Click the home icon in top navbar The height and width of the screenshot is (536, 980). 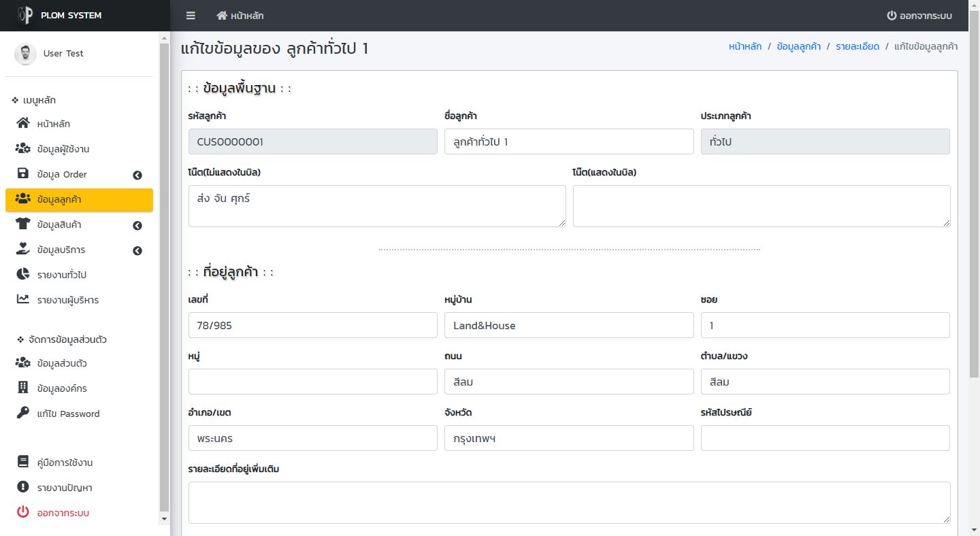pos(222,16)
